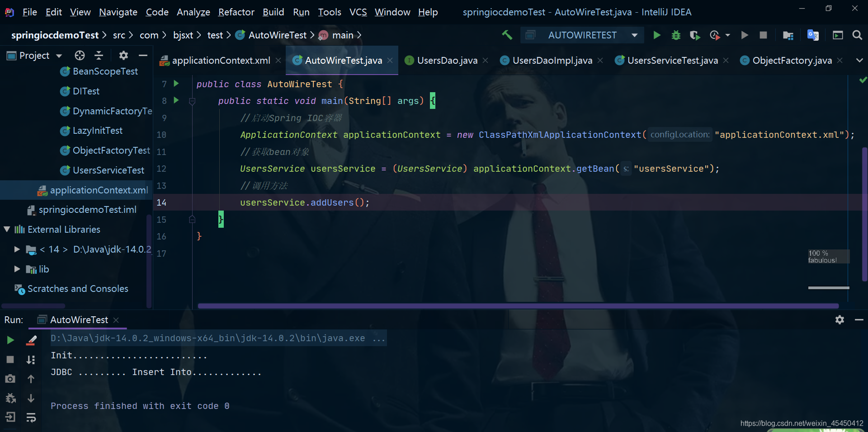Image resolution: width=868 pixels, height=432 pixels.
Task: Open the terminal window icon in toolbar
Action: point(838,35)
